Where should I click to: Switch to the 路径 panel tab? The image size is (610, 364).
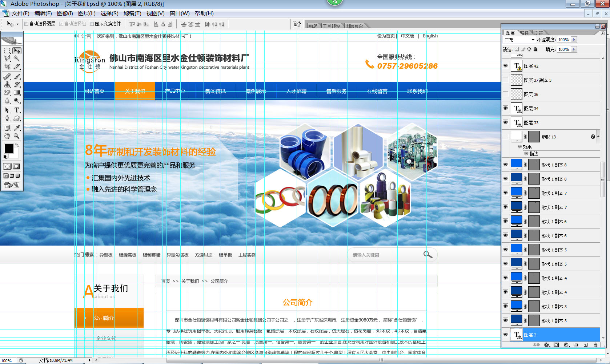point(524,33)
